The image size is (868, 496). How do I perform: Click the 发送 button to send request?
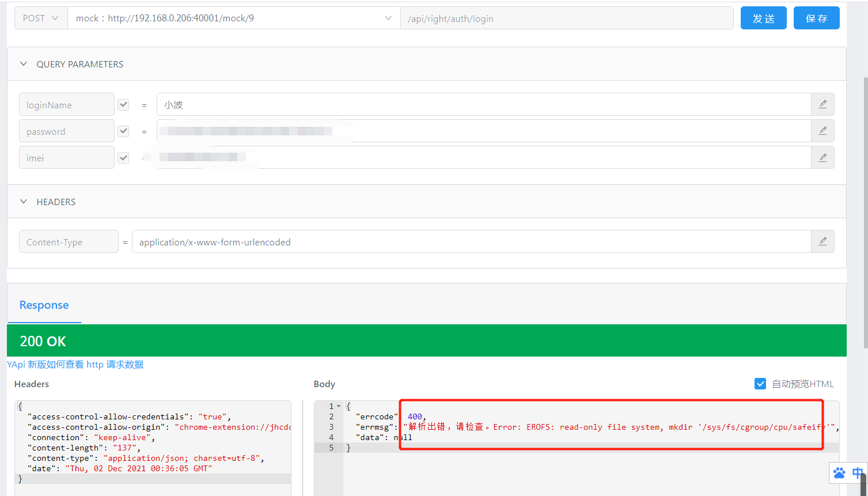763,18
